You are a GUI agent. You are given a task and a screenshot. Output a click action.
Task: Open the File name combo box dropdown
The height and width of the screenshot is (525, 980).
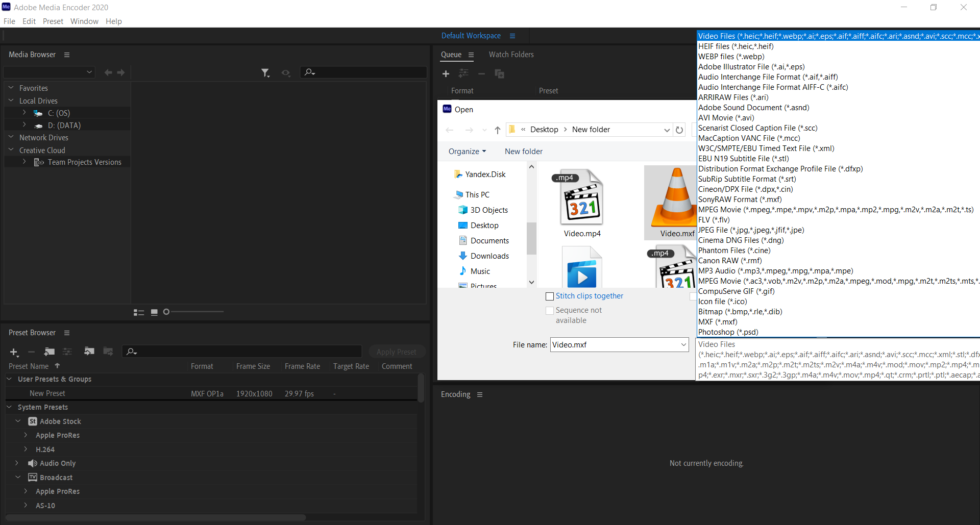[x=683, y=345]
